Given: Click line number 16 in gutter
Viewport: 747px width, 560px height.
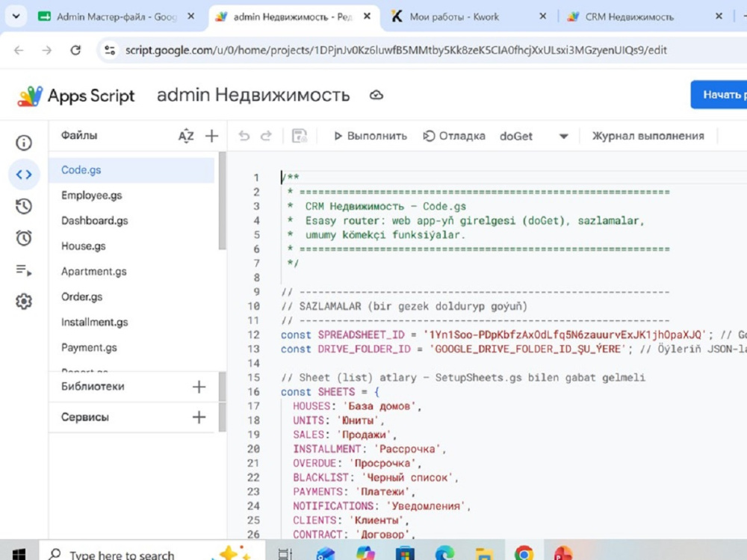Looking at the screenshot, I should pyautogui.click(x=253, y=392).
